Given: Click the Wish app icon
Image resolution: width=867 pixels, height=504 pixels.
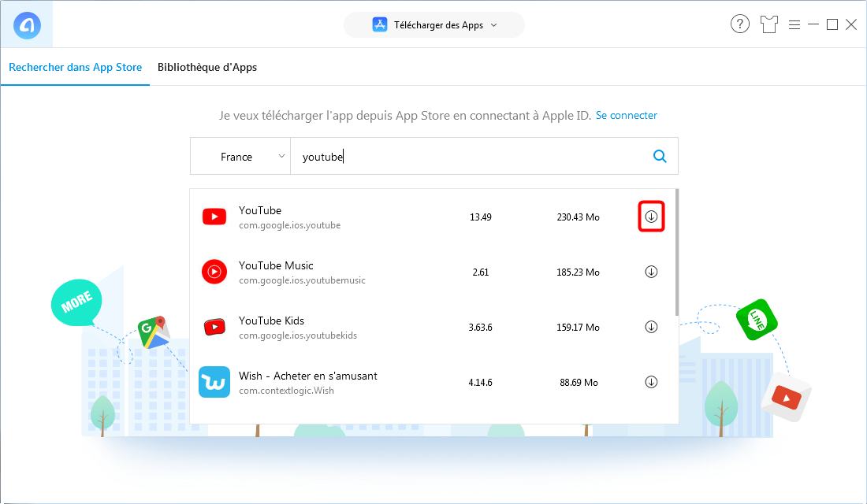Looking at the screenshot, I should (x=214, y=383).
